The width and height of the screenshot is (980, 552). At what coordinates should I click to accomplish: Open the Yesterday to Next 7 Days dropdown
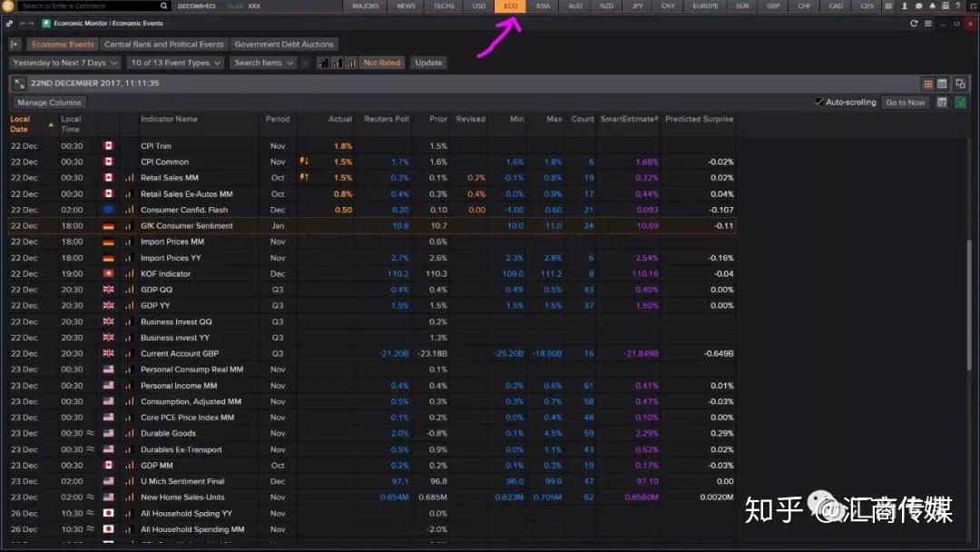click(64, 63)
